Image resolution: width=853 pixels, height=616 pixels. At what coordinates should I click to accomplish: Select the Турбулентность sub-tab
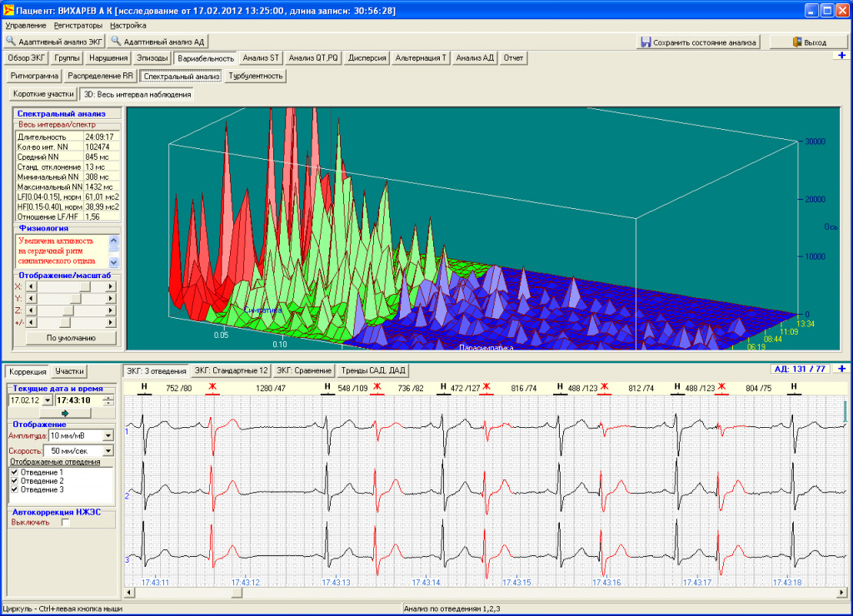(256, 76)
